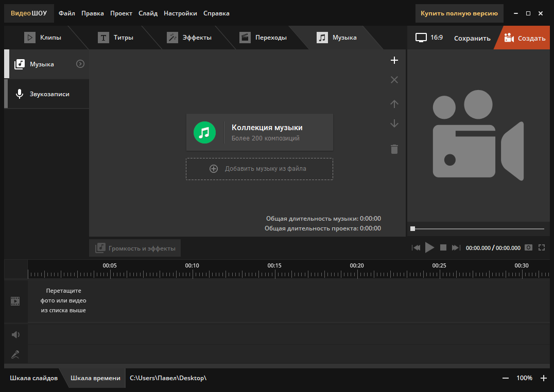Play the preview video

coord(429,247)
